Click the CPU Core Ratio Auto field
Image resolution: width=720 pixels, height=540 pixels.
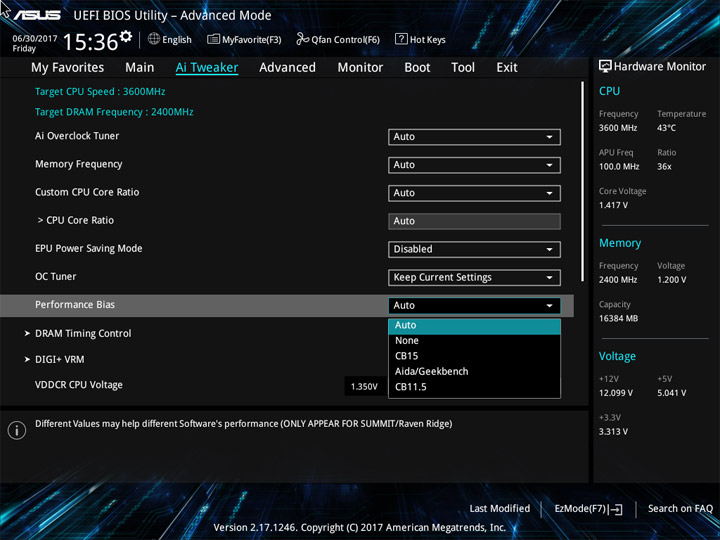tap(474, 221)
